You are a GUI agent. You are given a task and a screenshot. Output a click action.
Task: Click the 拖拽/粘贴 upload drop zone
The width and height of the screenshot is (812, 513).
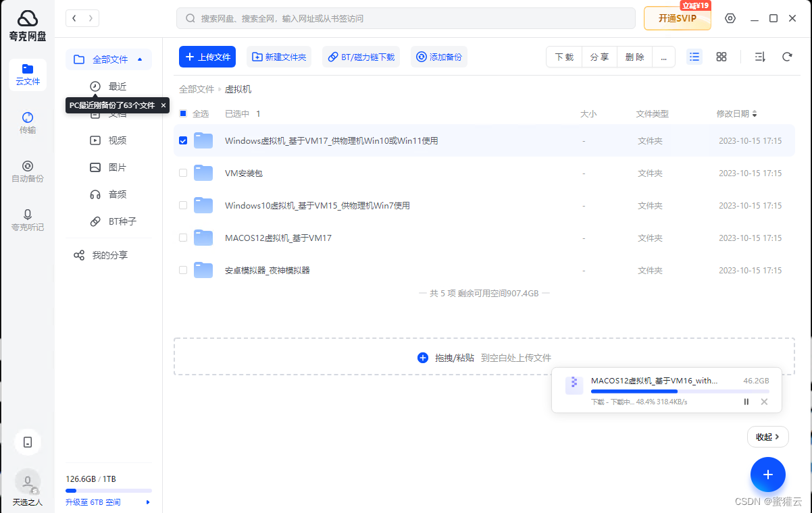click(x=484, y=356)
